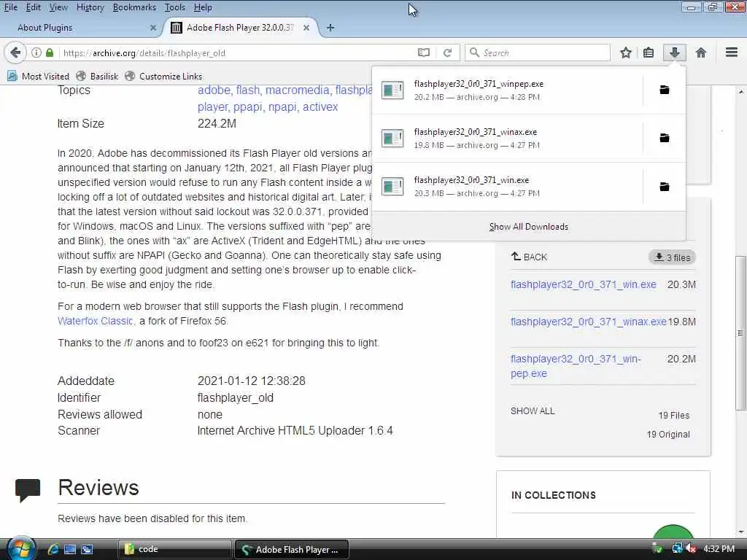Viewport: 747px width, 560px height.
Task: Click the BACK link in file list
Action: 529,257
